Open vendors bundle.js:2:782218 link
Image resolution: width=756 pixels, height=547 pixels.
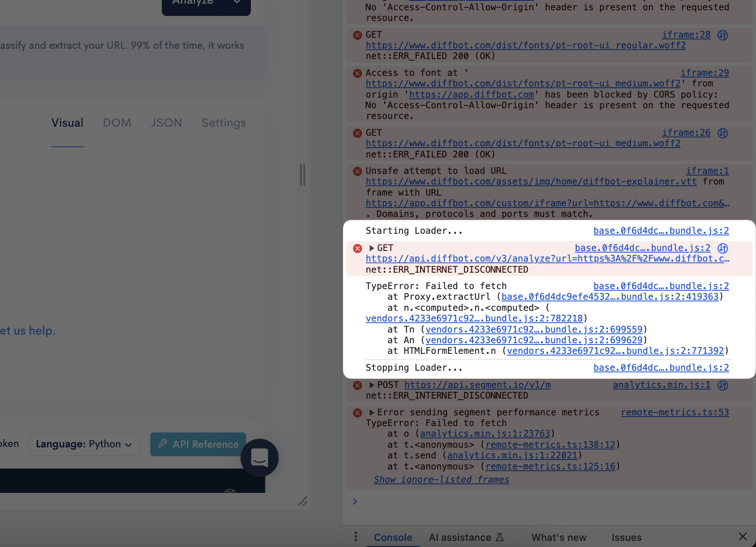click(x=474, y=319)
